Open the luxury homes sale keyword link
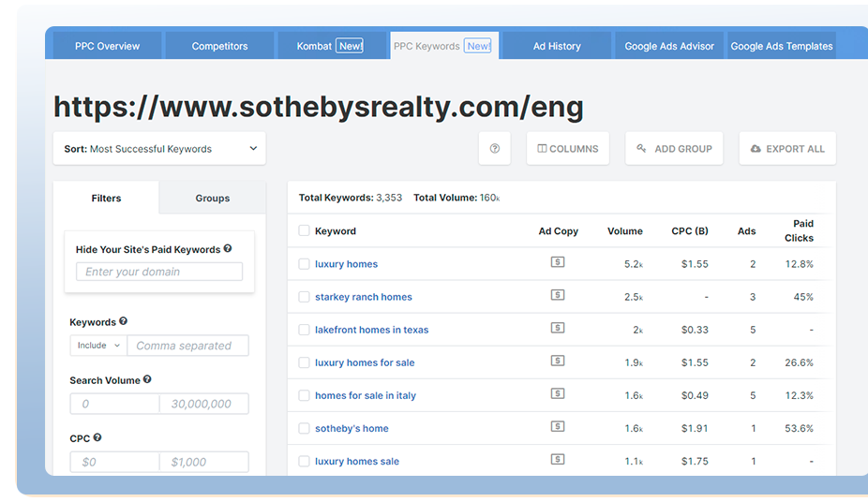 pos(357,461)
